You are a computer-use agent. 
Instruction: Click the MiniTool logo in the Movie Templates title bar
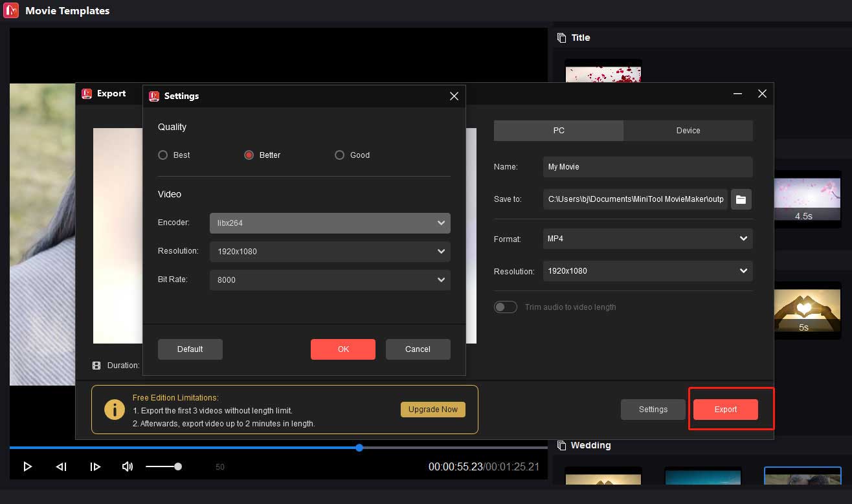pos(10,10)
